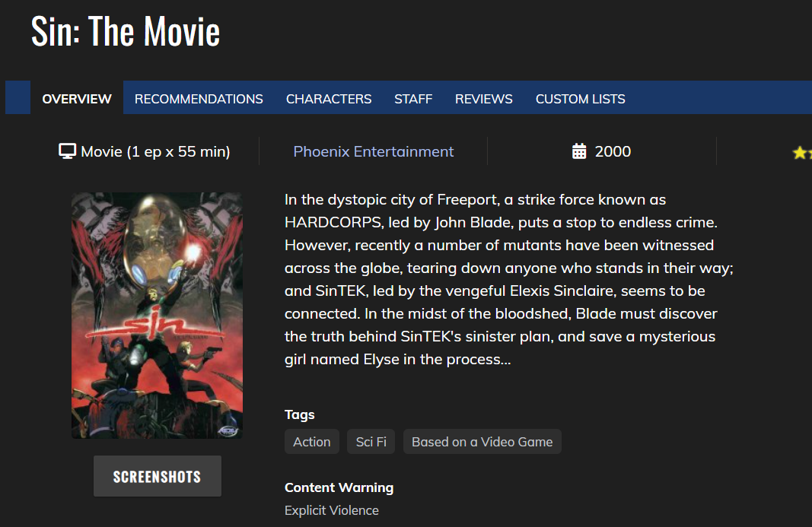
Task: Click the Sin: The Movie page title
Action: tap(126, 32)
